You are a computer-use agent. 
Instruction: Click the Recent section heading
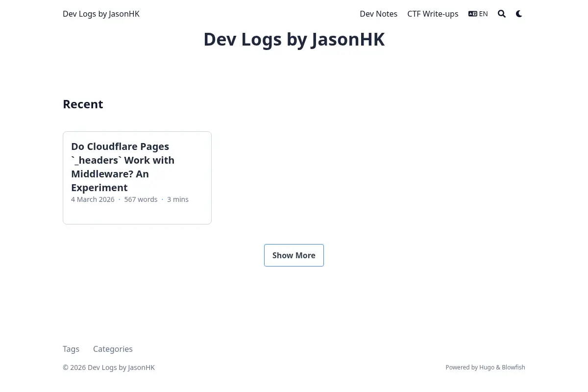click(x=83, y=104)
